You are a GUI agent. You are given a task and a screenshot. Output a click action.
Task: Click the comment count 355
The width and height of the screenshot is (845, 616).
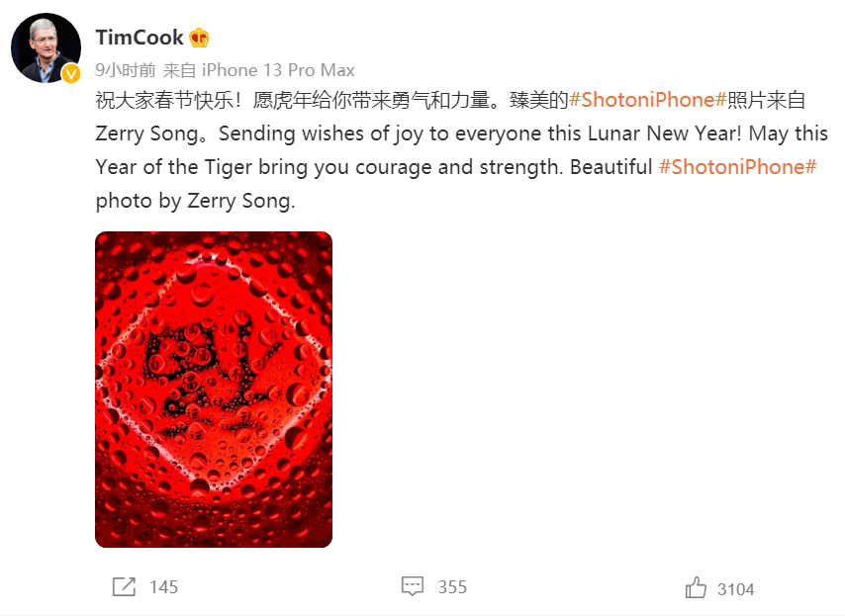(x=452, y=587)
